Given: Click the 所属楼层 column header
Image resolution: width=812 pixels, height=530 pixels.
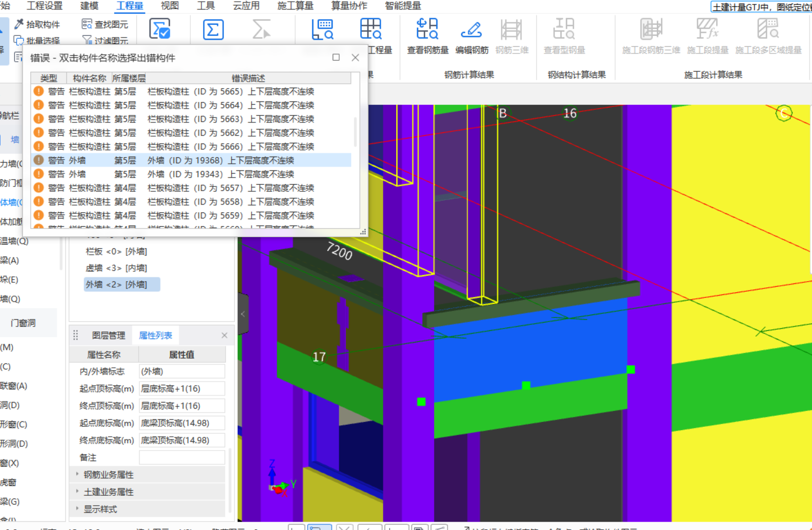Looking at the screenshot, I should pos(129,78).
